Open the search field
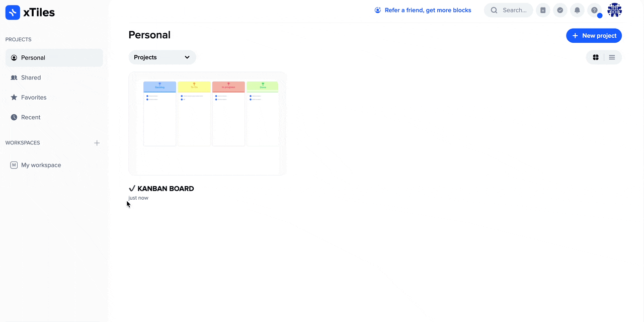The height and width of the screenshot is (322, 644). 508,10
